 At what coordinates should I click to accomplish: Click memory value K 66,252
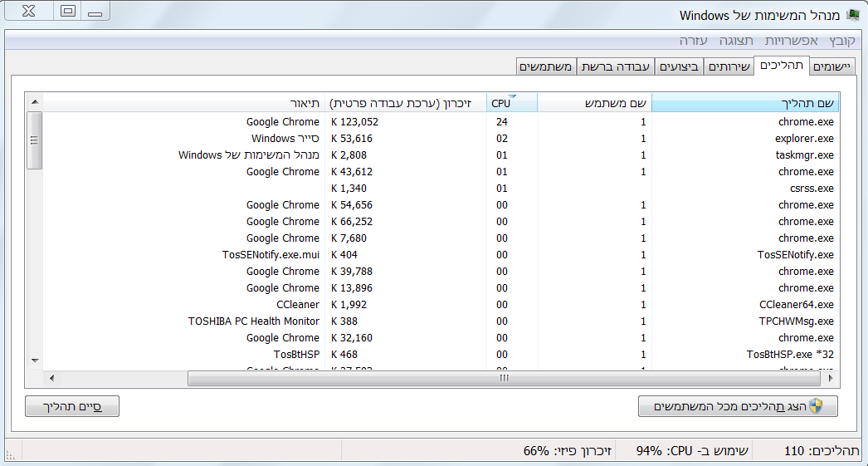point(352,222)
